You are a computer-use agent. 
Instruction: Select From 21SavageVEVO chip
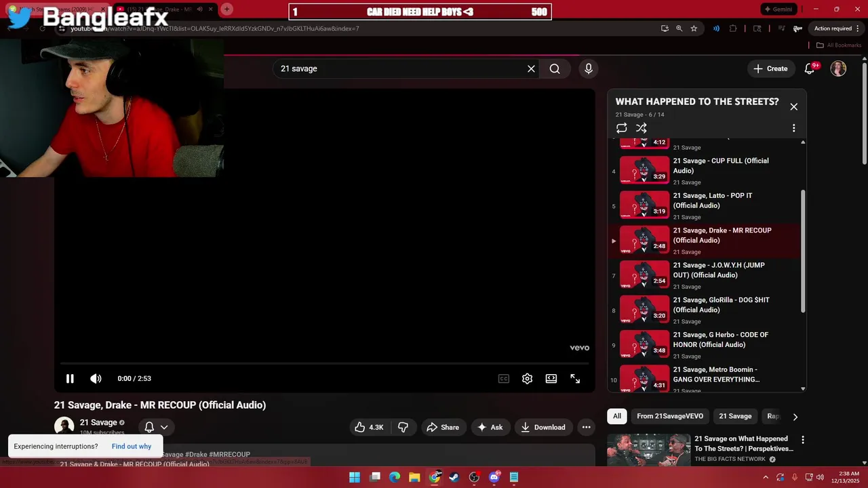pos(670,416)
